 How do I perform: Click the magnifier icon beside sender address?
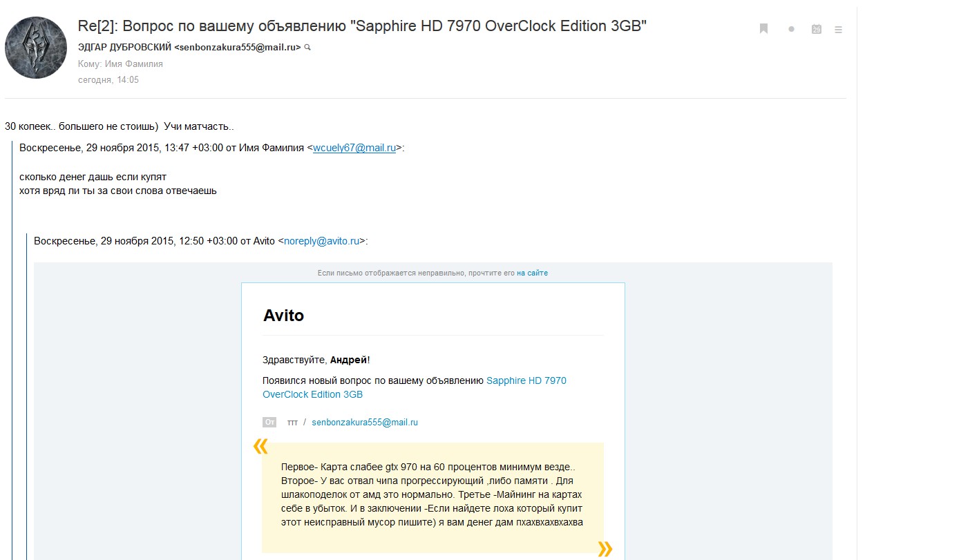coord(307,48)
